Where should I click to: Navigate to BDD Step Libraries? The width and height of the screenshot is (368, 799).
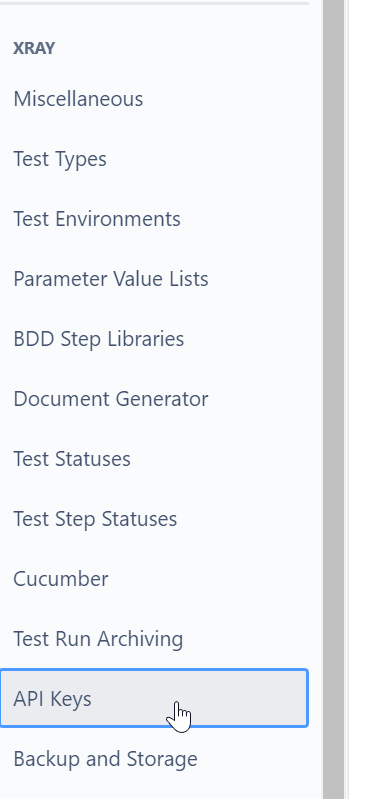coord(154,339)
